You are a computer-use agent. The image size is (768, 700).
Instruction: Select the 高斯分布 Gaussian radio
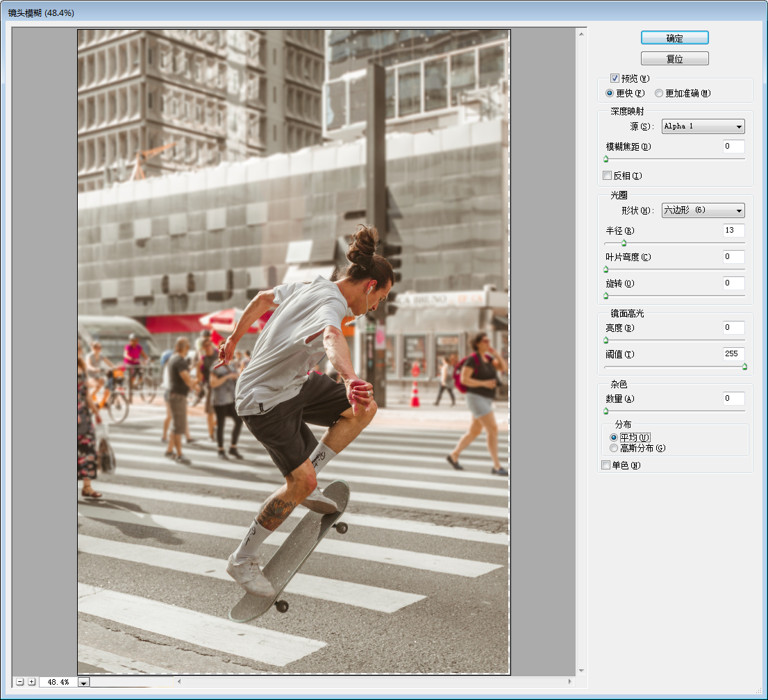[614, 448]
